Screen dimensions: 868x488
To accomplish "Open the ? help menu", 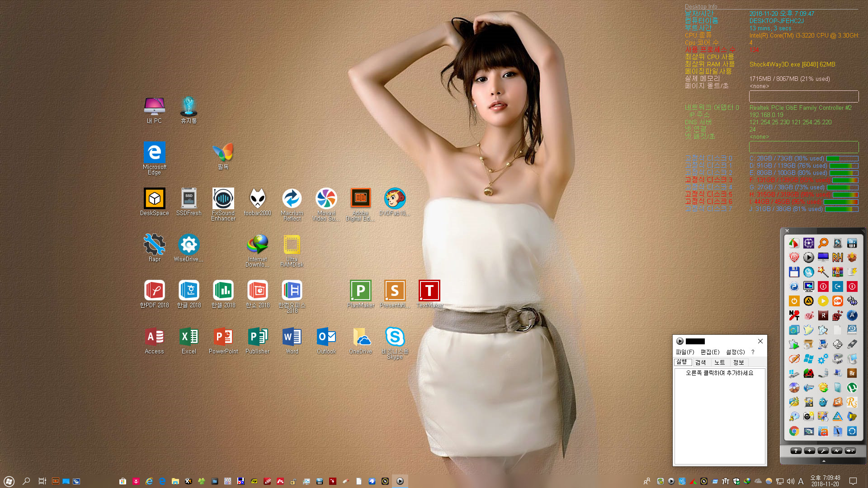I will pos(753,352).
